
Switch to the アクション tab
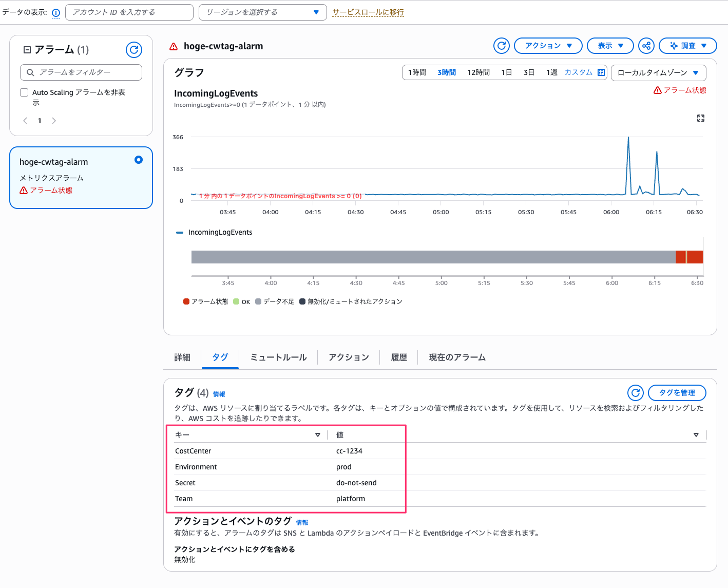click(x=349, y=357)
